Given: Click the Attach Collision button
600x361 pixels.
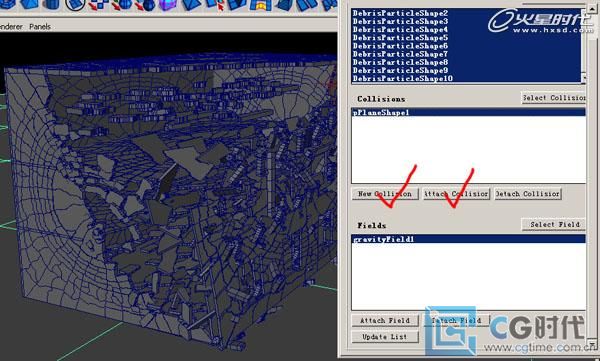Looking at the screenshot, I should click(456, 194).
